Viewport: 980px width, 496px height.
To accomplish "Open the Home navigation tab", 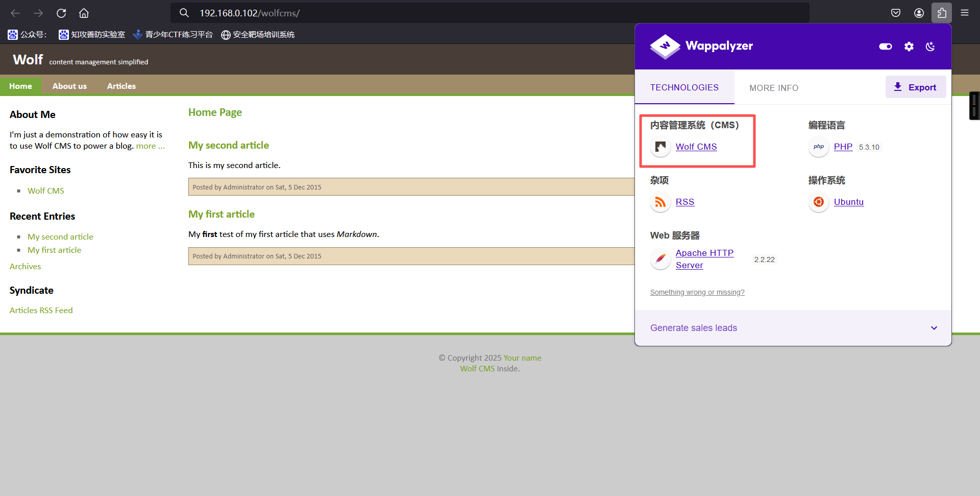I will [x=20, y=86].
